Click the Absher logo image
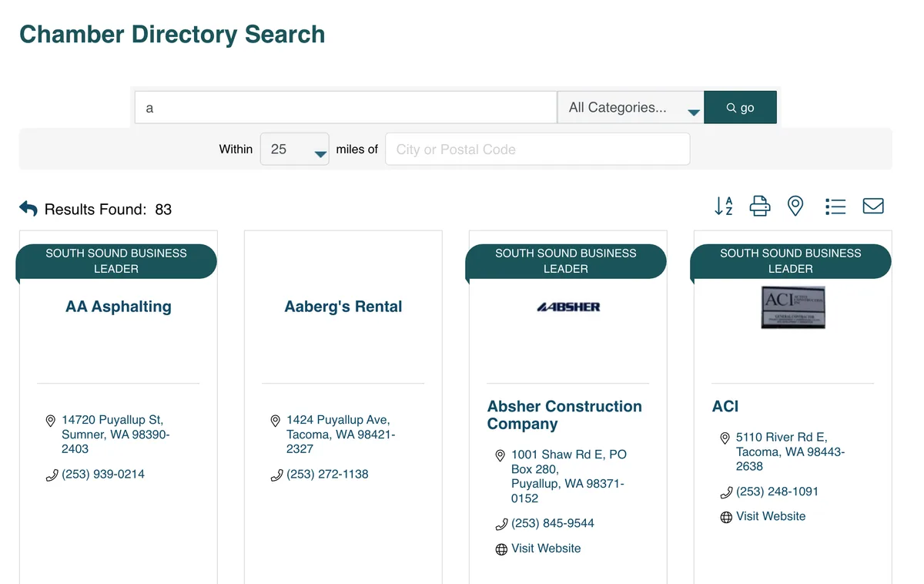 tap(568, 307)
